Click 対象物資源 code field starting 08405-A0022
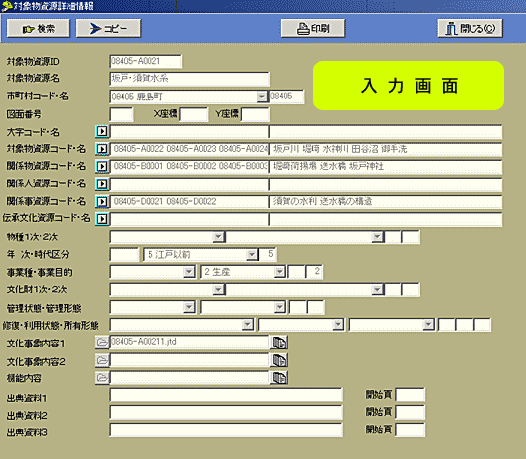 coord(190,149)
